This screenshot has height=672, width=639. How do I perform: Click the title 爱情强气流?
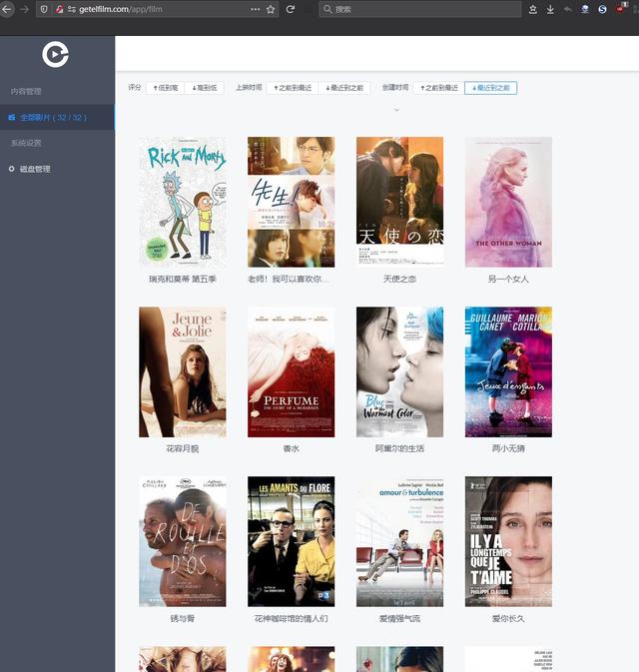(x=399, y=618)
